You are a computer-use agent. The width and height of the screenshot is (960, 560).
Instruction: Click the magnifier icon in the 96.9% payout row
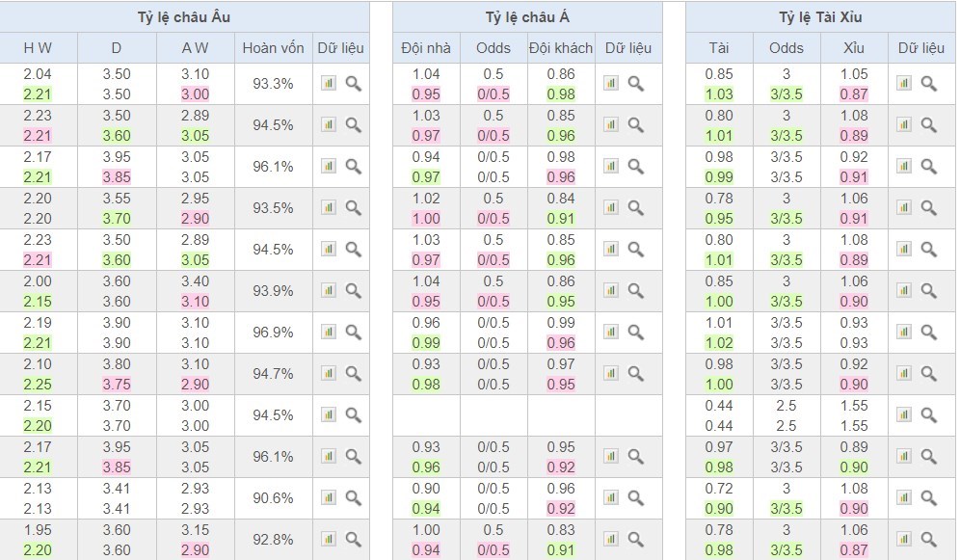point(353,333)
